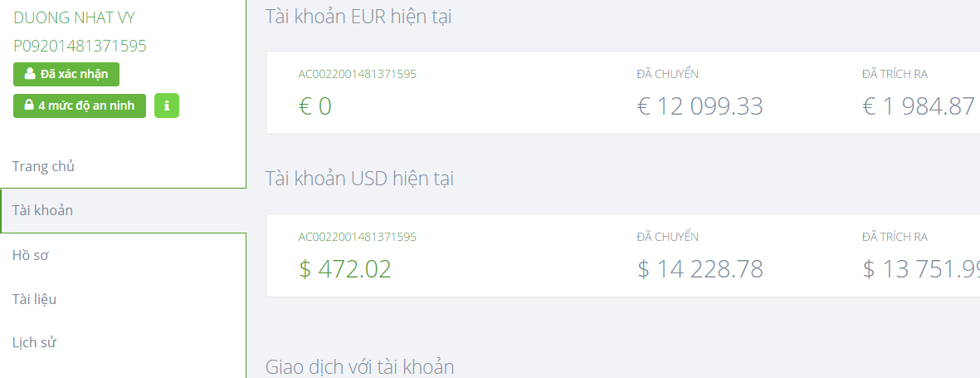The height and width of the screenshot is (378, 980).
Task: Click the green info icon button
Action: coord(167,106)
